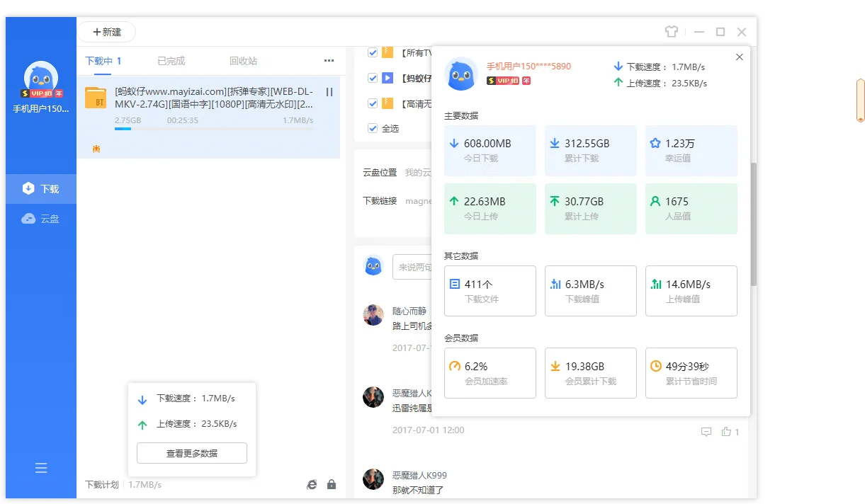Click the hamburger menu at sidebar bottom
Viewport: 865px width, 504px height.
[x=40, y=468]
